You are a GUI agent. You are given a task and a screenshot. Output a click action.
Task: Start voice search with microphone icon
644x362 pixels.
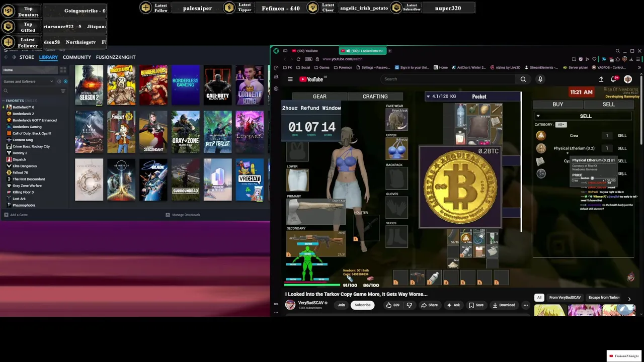(540, 79)
